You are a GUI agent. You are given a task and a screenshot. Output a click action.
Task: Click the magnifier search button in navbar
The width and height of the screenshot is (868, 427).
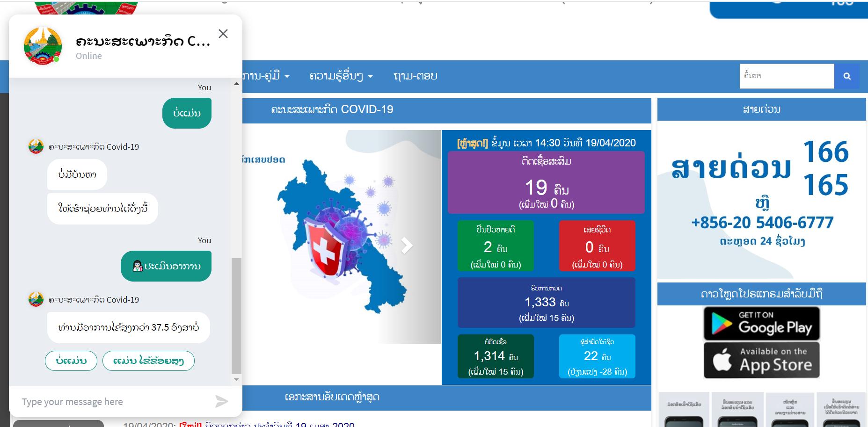(x=846, y=76)
